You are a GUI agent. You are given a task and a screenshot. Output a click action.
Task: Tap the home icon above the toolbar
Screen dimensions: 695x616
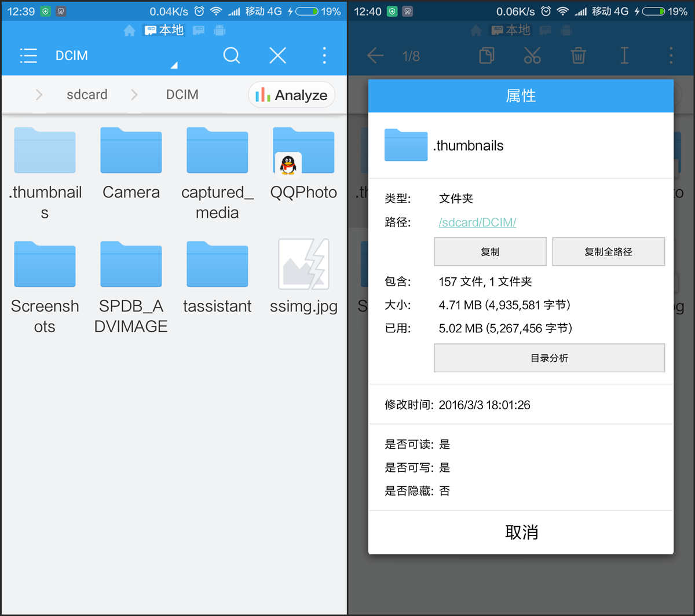click(130, 31)
